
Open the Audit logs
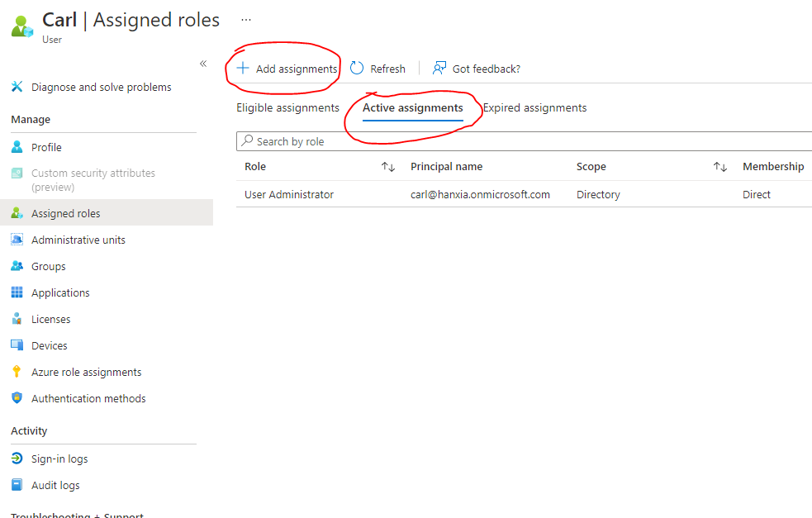(54, 484)
